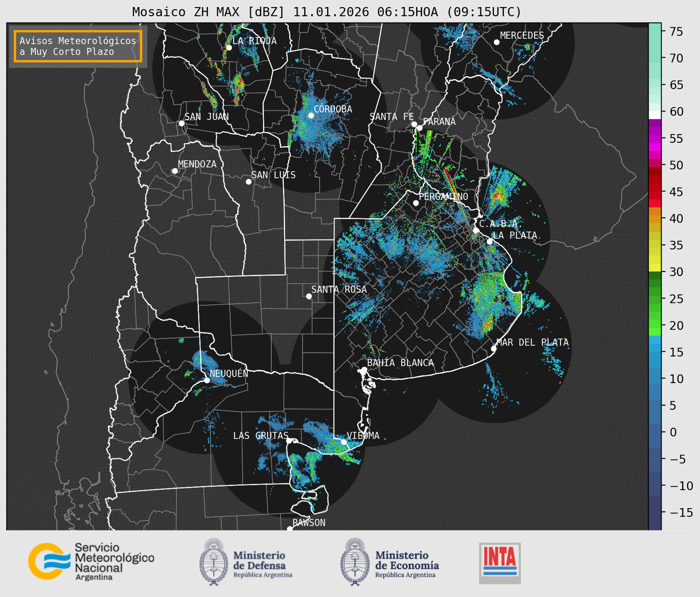Click the La Plata city marker dot
Screen dimensions: 700x597
pos(490,242)
